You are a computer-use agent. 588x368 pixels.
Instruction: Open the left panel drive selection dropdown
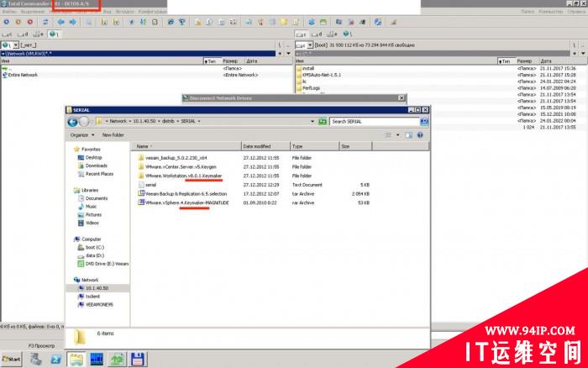point(16,45)
